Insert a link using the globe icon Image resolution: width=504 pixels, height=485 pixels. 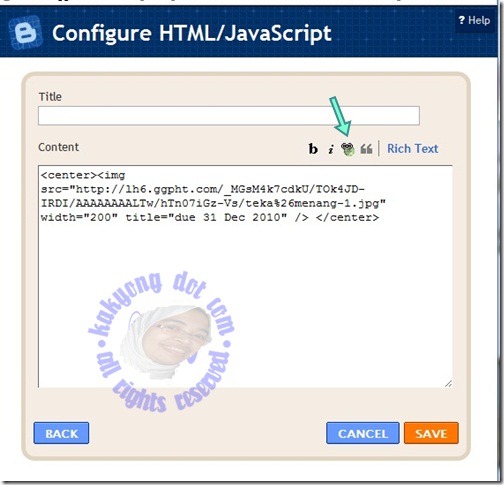[x=348, y=149]
